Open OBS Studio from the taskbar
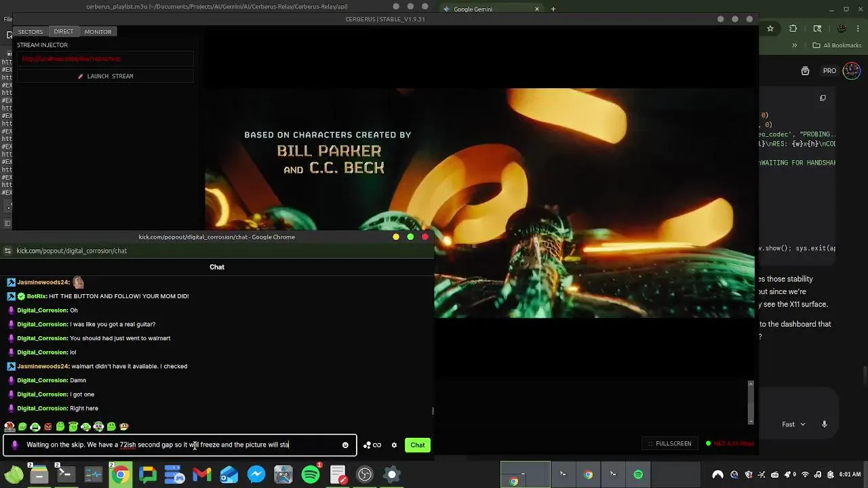This screenshot has width=868, height=488. click(x=365, y=474)
